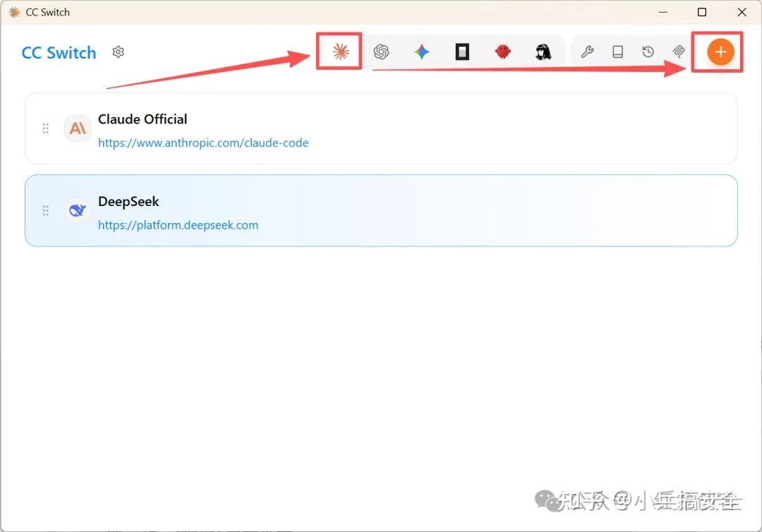Click the orange plus add button
Screen dimensions: 762x532
[x=720, y=52]
